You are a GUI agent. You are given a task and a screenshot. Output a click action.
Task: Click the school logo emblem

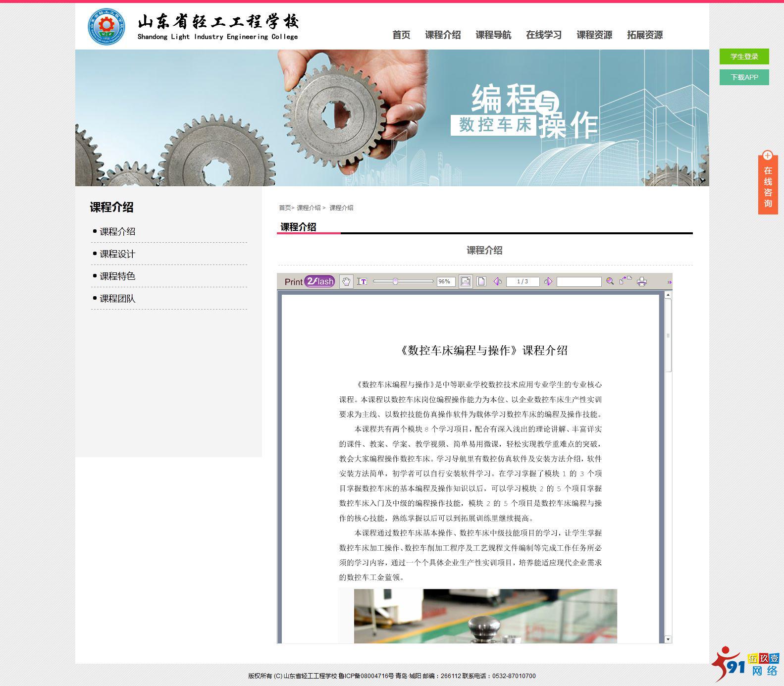106,26
